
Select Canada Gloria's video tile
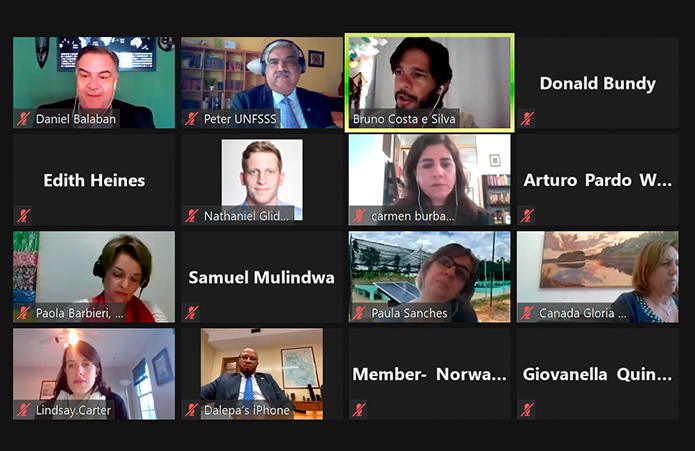597,276
